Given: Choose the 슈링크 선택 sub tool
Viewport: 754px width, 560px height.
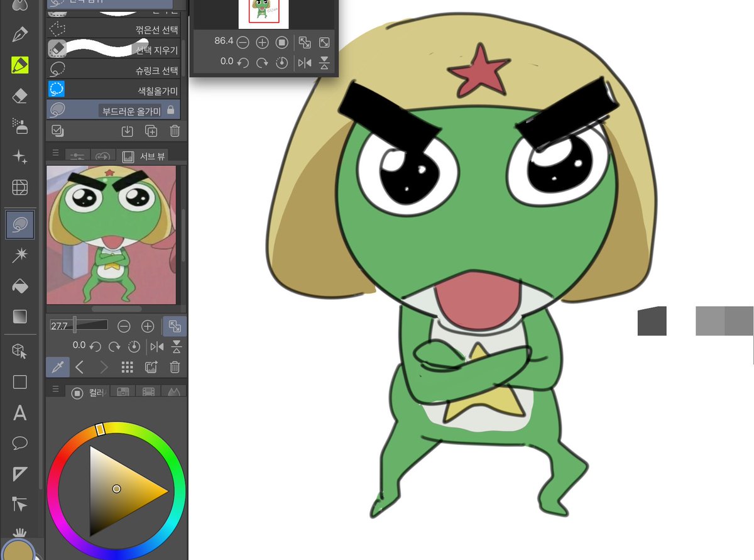Looking at the screenshot, I should coord(114,69).
